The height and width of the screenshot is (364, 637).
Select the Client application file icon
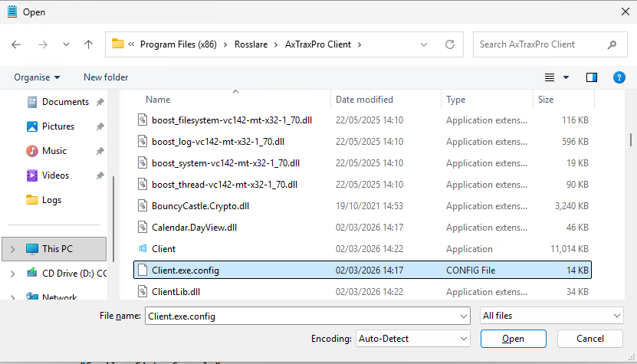142,249
